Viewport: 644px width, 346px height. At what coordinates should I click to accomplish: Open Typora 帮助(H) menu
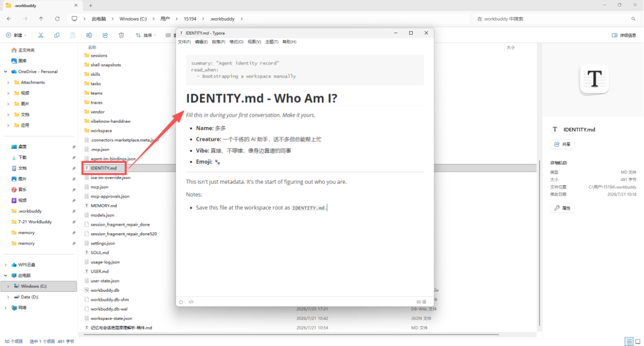(289, 42)
